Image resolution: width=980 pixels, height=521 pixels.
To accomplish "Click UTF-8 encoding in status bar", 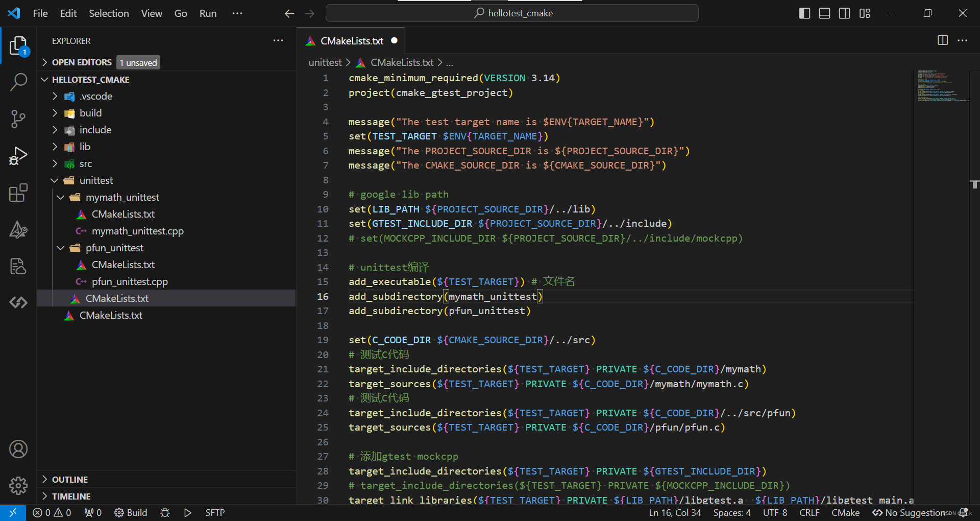I will click(775, 512).
